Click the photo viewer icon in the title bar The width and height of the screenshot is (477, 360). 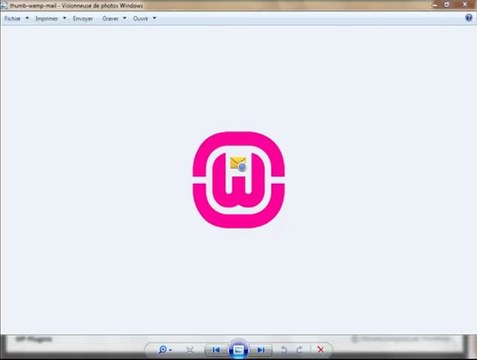(x=4, y=6)
